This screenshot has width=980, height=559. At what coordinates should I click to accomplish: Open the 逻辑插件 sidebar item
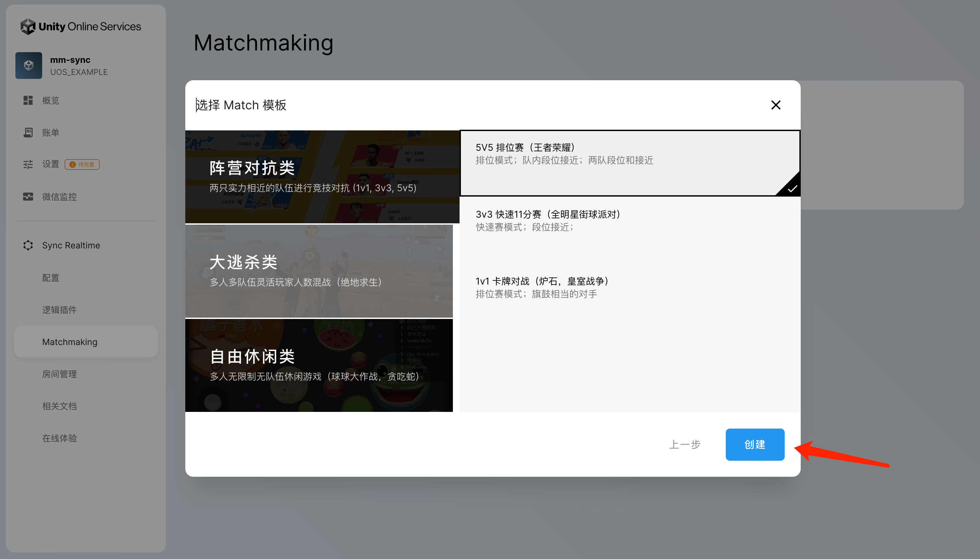coord(60,310)
